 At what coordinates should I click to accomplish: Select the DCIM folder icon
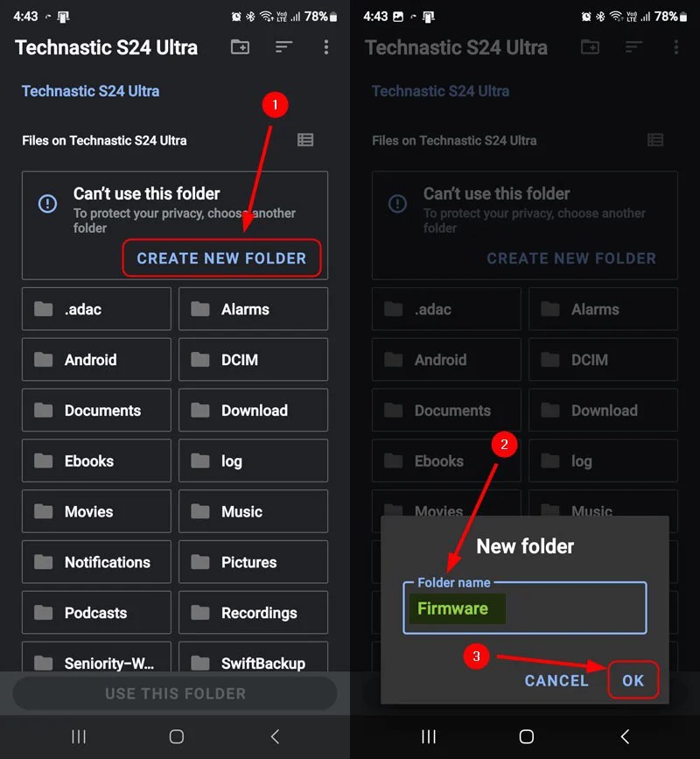tap(201, 360)
